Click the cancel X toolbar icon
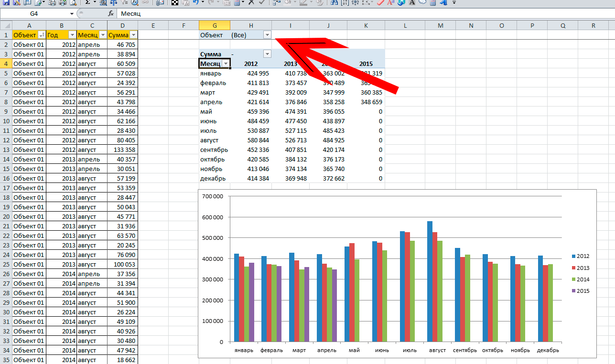The height and width of the screenshot is (364, 615). 250,2
